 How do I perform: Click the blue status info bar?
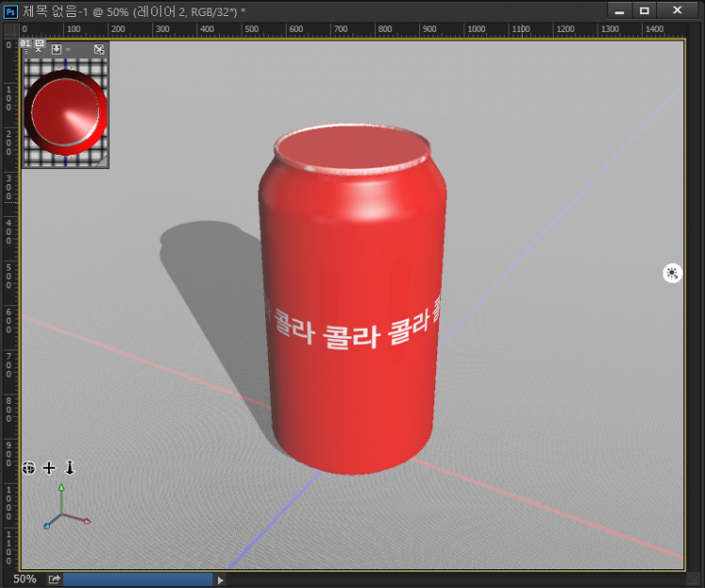[x=137, y=580]
